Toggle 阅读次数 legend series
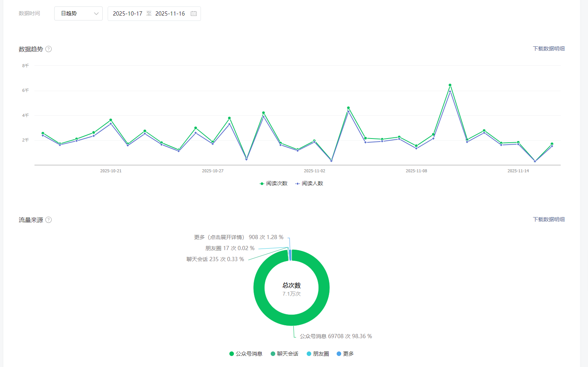 pos(273,183)
